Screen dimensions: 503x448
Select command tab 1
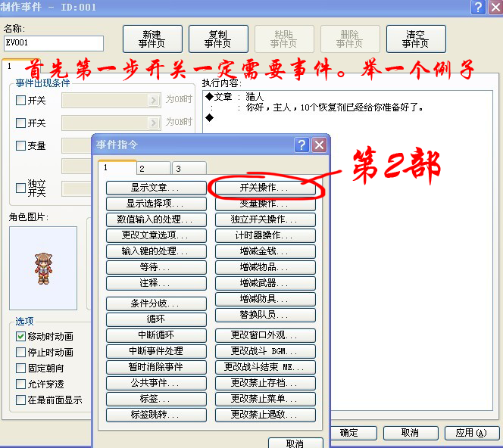(117, 167)
